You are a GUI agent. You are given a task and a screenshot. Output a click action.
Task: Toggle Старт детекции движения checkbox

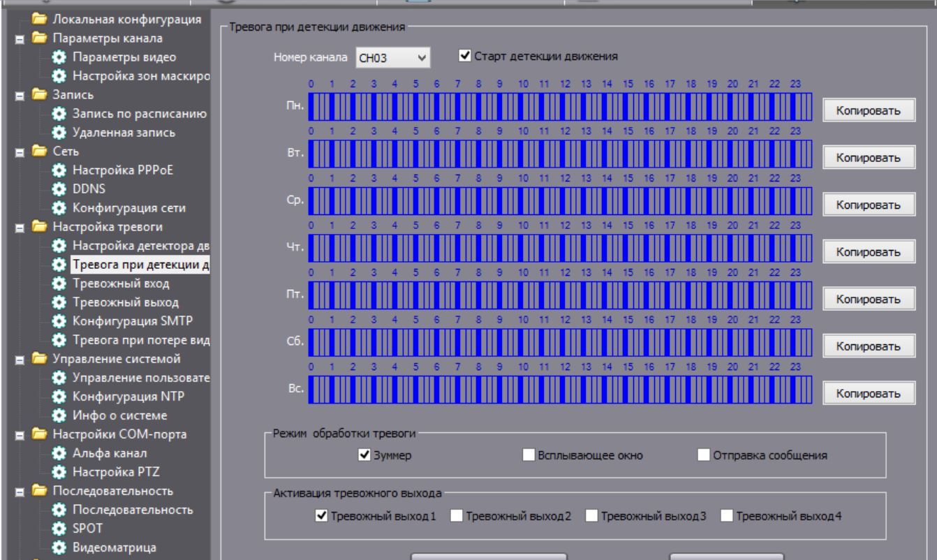coord(465,54)
